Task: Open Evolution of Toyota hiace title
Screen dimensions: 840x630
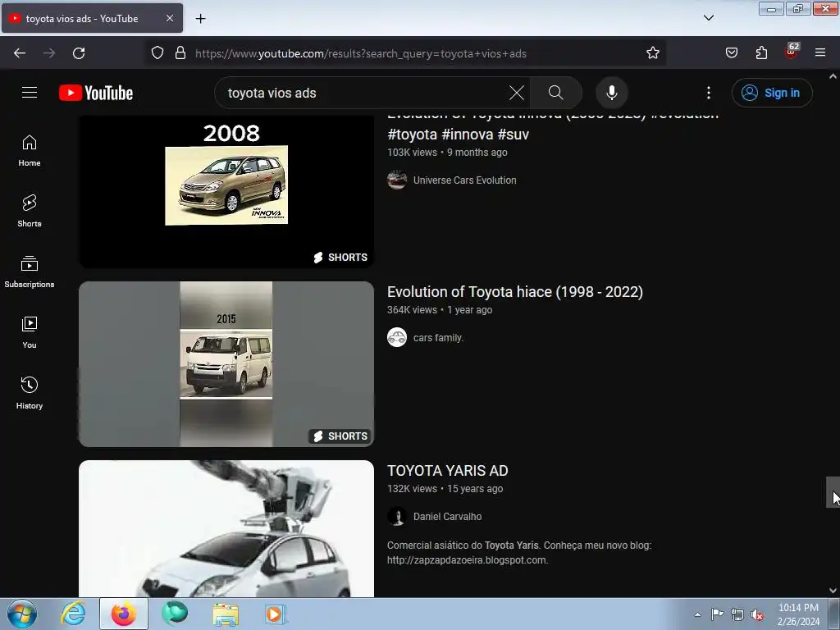Action: tap(515, 292)
